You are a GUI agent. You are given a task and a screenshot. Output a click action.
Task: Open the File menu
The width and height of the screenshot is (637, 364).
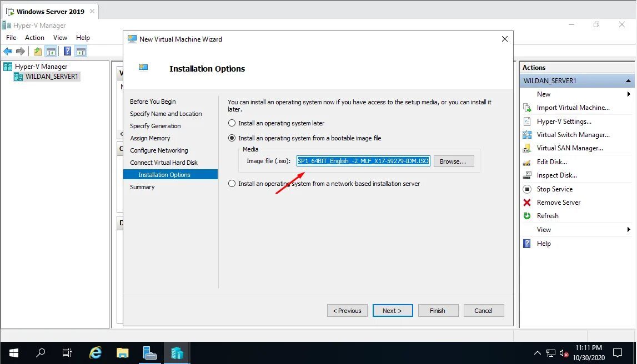click(x=11, y=38)
